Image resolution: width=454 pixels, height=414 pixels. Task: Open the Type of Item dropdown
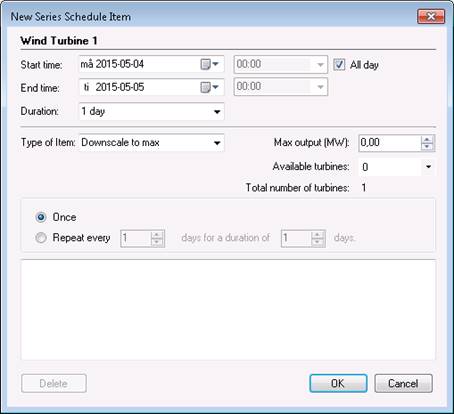coord(217,143)
